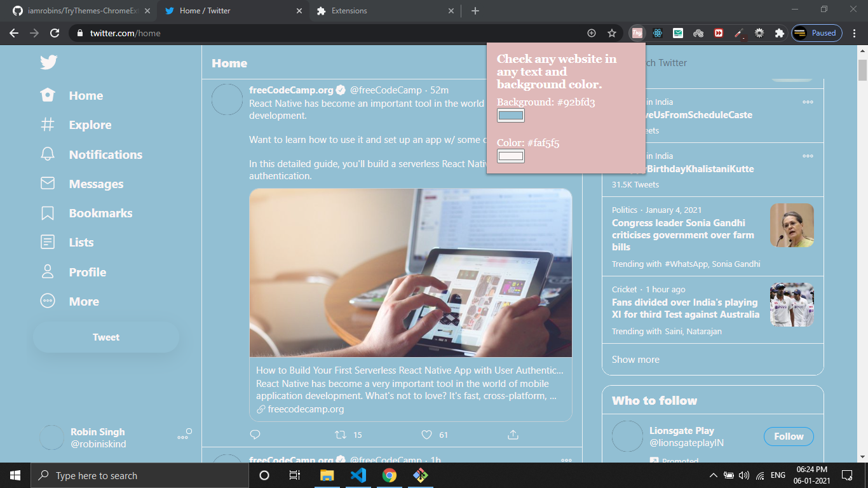Click the red fast-forward extension icon
868x488 pixels.
click(719, 33)
